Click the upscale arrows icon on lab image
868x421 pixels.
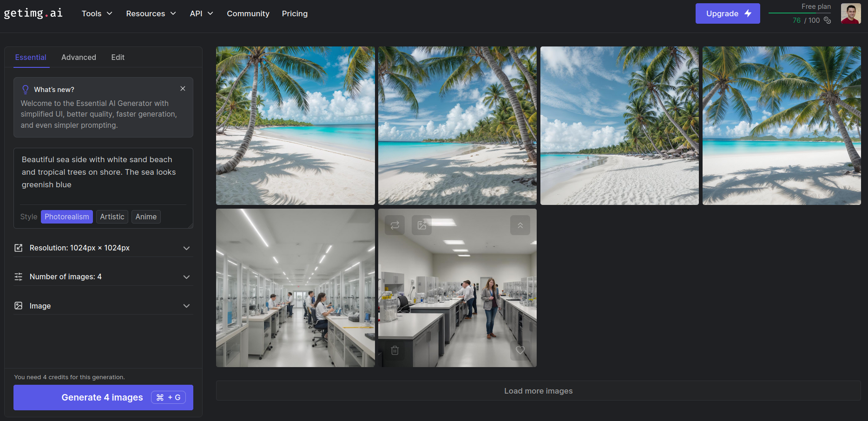[x=520, y=225]
